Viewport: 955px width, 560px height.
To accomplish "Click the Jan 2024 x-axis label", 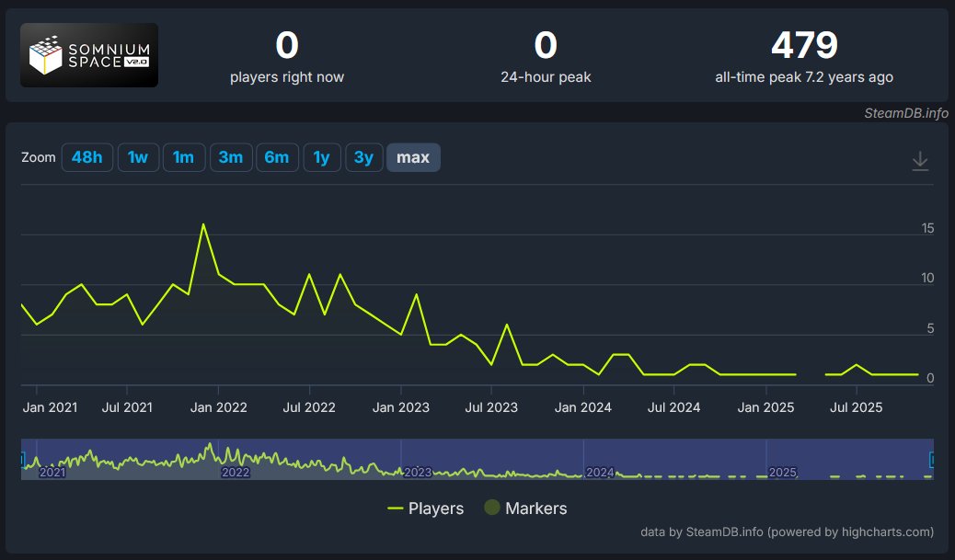I will (x=583, y=408).
